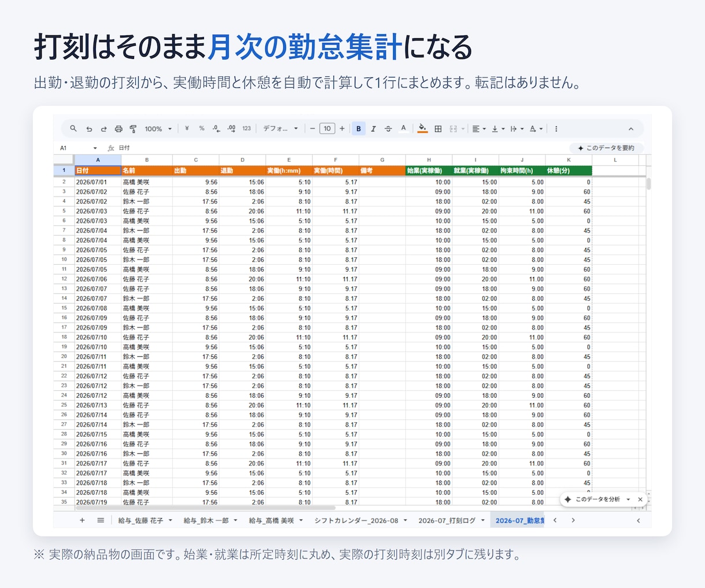Click the formula bar containing 日付
The image size is (705, 588).
click(341, 148)
